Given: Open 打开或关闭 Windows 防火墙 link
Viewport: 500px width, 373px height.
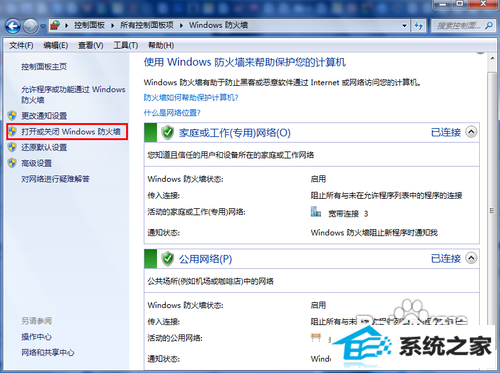Looking at the screenshot, I should coord(71,132).
